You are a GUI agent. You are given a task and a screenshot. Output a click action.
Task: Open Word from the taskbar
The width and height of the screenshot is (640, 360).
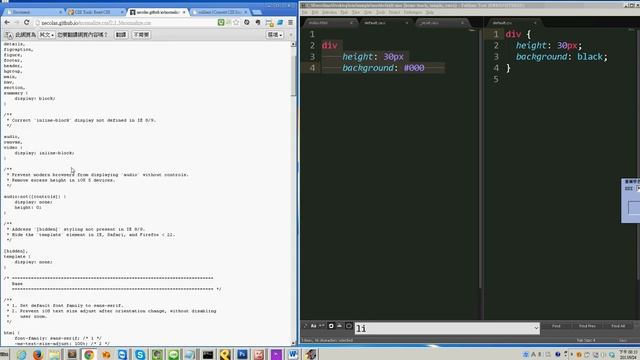pyautogui.click(x=293, y=354)
